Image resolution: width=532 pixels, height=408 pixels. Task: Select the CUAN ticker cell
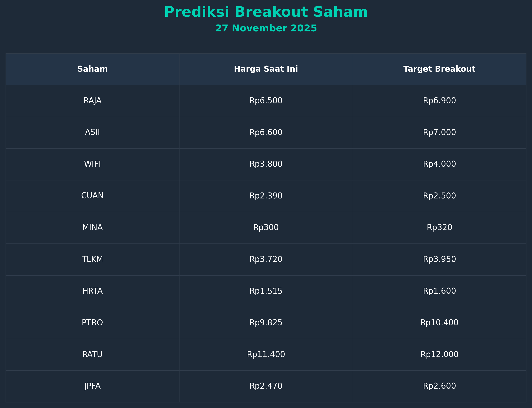click(x=92, y=196)
